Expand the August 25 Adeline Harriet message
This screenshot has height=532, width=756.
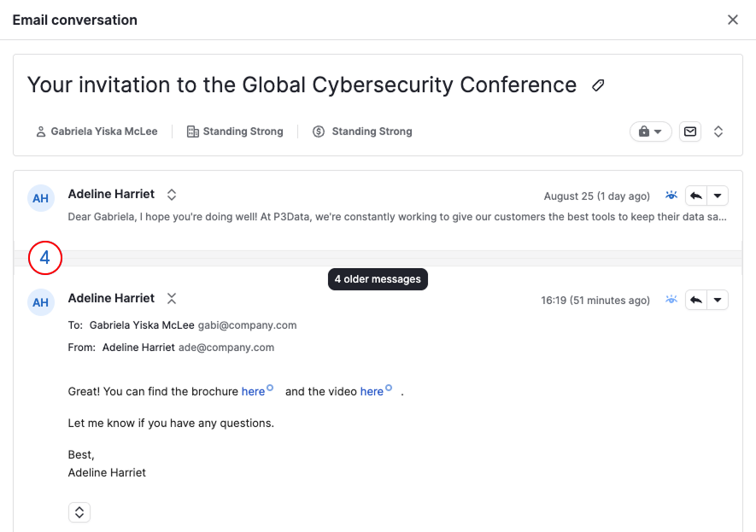click(x=172, y=195)
